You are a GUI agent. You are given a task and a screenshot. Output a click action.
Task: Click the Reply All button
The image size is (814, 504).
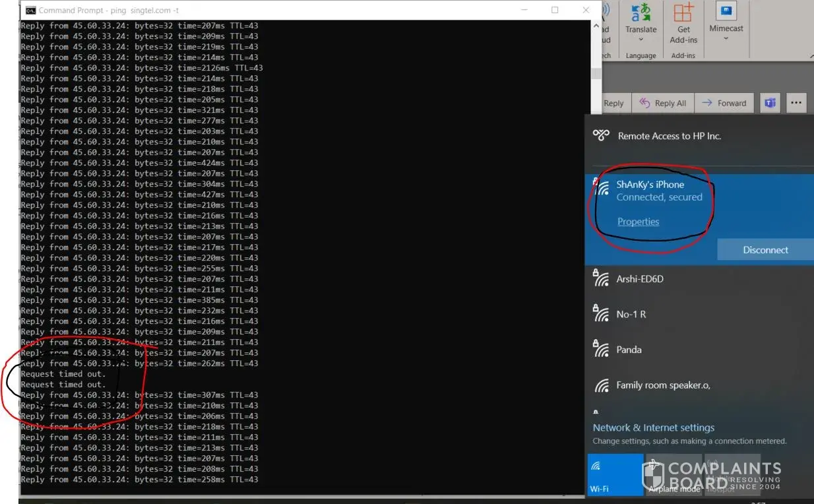pyautogui.click(x=663, y=103)
